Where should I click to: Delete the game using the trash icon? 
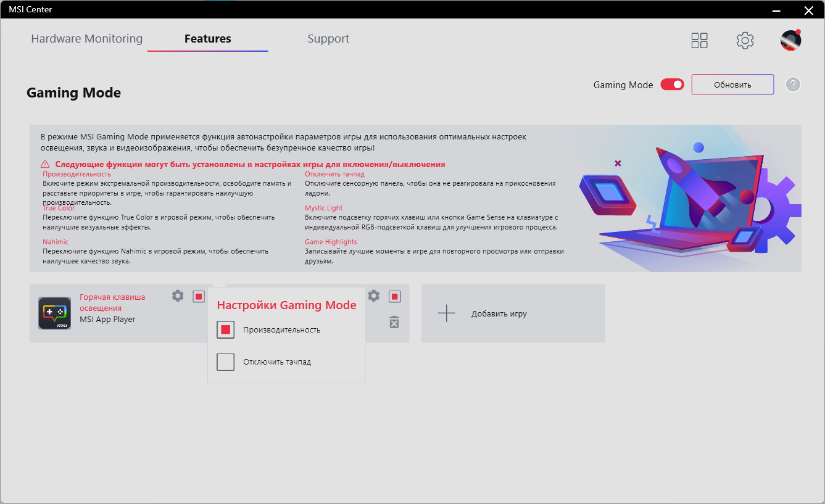[x=394, y=322]
